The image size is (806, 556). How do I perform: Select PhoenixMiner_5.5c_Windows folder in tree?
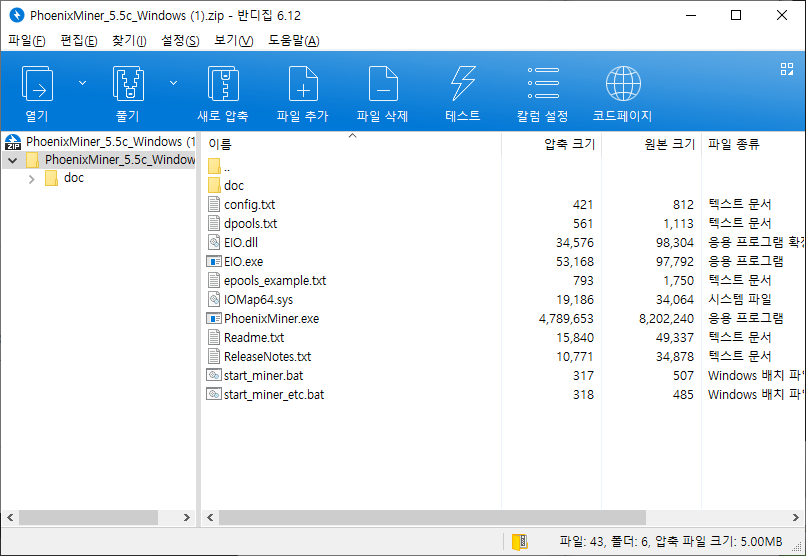[x=111, y=160]
